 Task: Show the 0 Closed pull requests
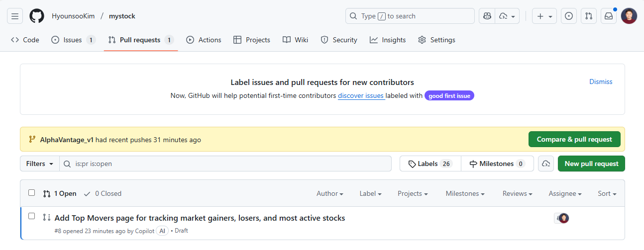point(103,193)
